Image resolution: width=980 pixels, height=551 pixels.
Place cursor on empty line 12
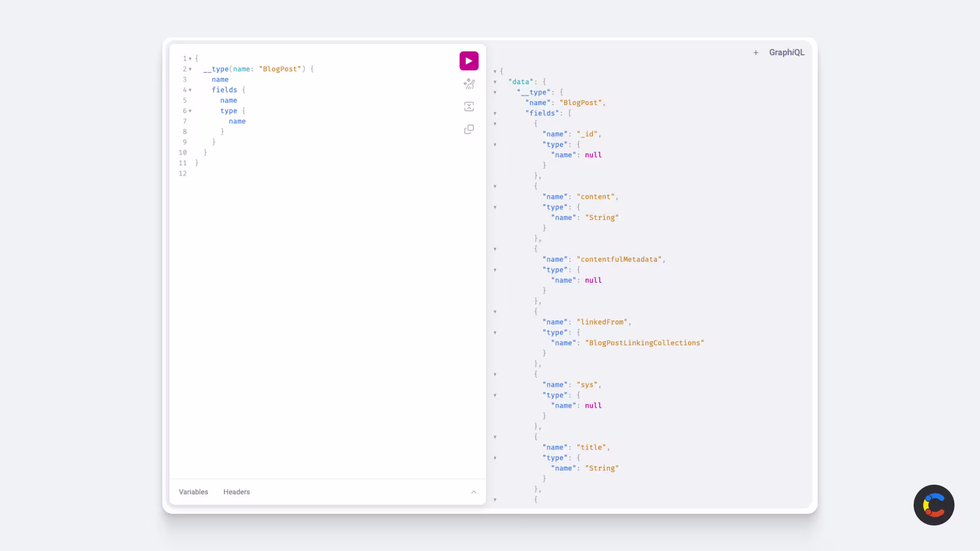coord(327,173)
